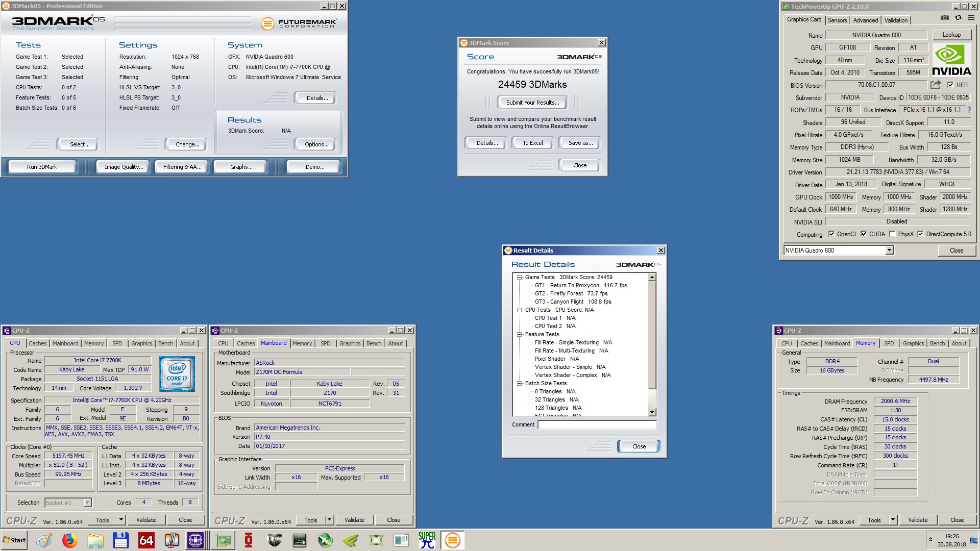This screenshot has height=551, width=980.
Task: Click the Filtering & AA button
Action: [182, 167]
